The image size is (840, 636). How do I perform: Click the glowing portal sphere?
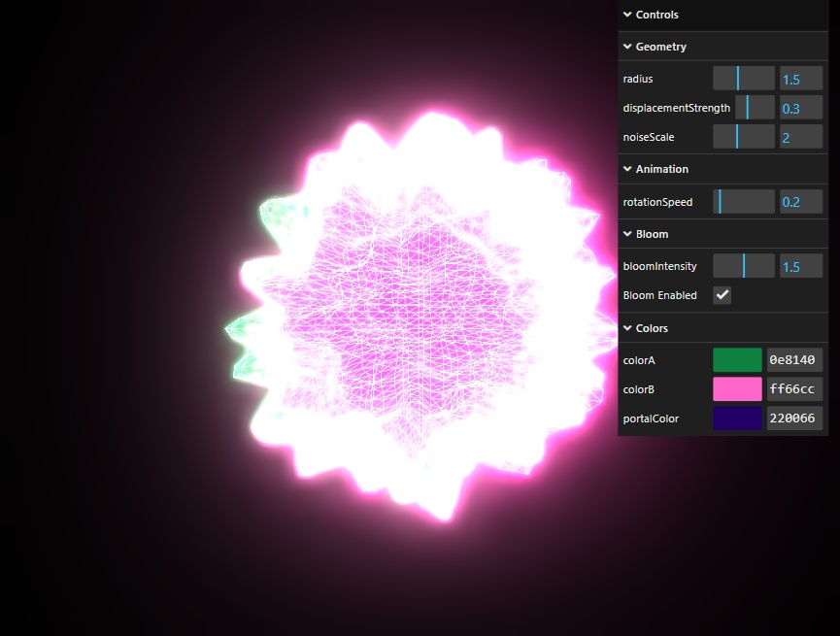(420, 317)
